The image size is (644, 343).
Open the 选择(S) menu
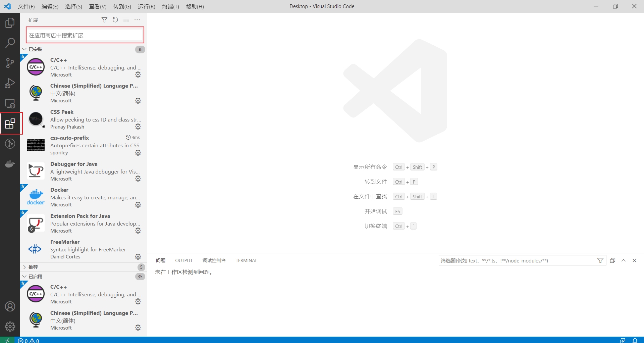pos(73,6)
